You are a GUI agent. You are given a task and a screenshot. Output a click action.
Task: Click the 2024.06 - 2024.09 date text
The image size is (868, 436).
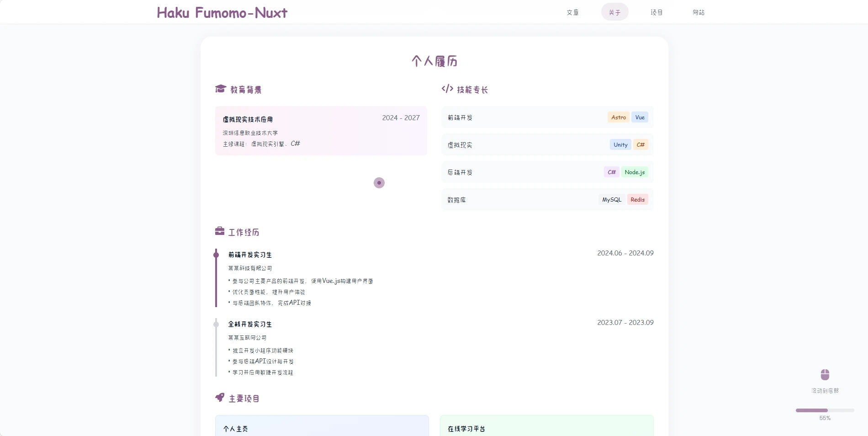tap(625, 253)
